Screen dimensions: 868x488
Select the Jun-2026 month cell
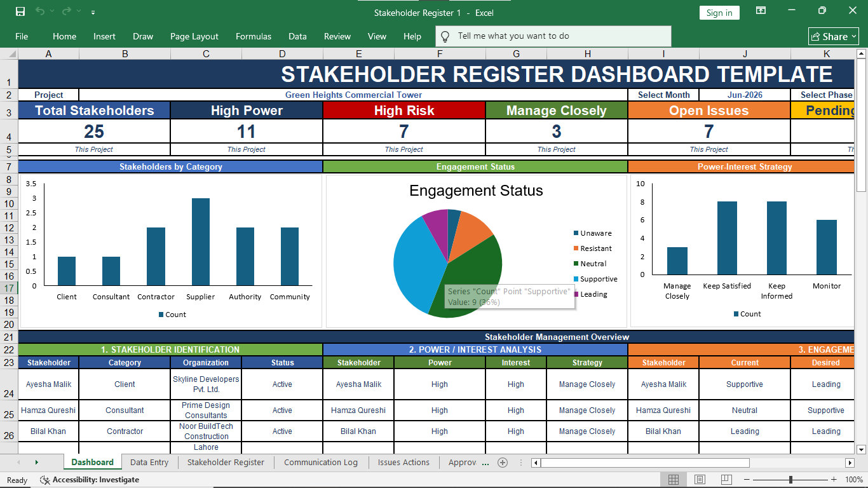pyautogui.click(x=745, y=95)
